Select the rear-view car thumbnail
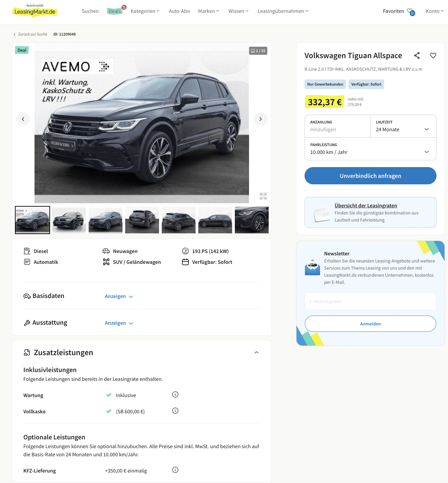This screenshot has height=483, width=448. pyautogui.click(x=142, y=220)
